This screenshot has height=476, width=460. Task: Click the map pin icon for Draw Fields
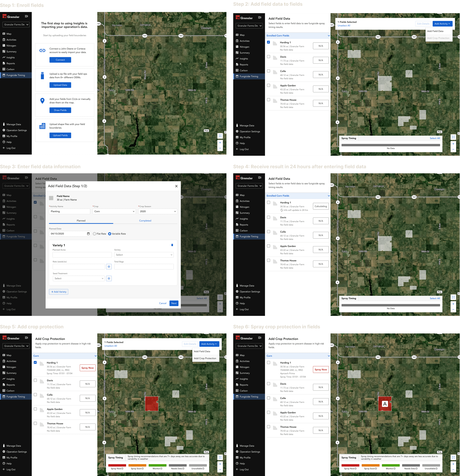[x=42, y=101]
